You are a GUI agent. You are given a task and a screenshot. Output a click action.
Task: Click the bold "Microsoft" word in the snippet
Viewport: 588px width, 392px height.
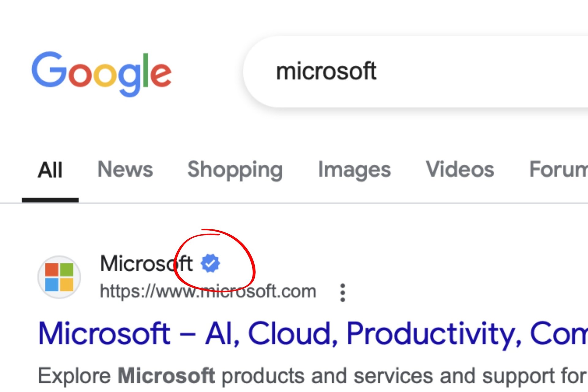166,375
